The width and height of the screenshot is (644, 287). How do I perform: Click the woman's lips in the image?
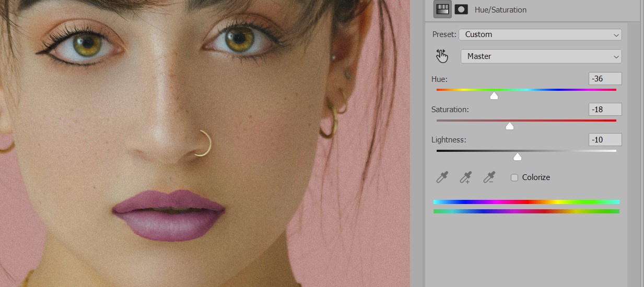click(169, 215)
